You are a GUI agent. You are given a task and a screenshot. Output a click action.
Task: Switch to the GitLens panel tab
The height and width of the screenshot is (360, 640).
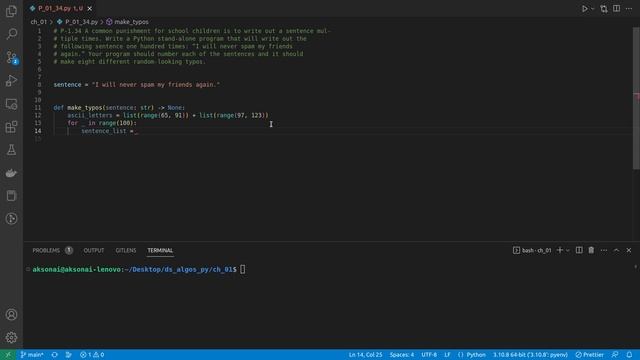(126, 251)
